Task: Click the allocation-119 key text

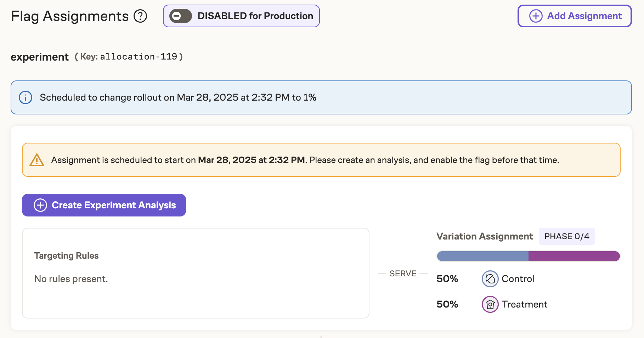Action: [139, 57]
